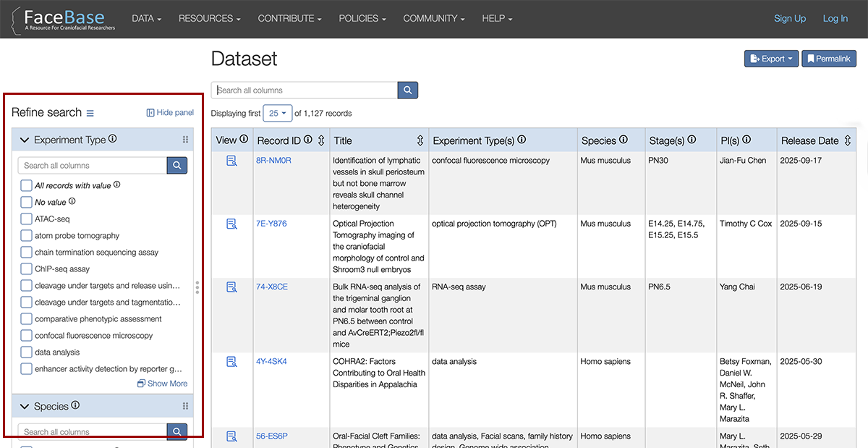This screenshot has width=868, height=448.
Task: Click the FaceBase home logo
Action: point(62,20)
